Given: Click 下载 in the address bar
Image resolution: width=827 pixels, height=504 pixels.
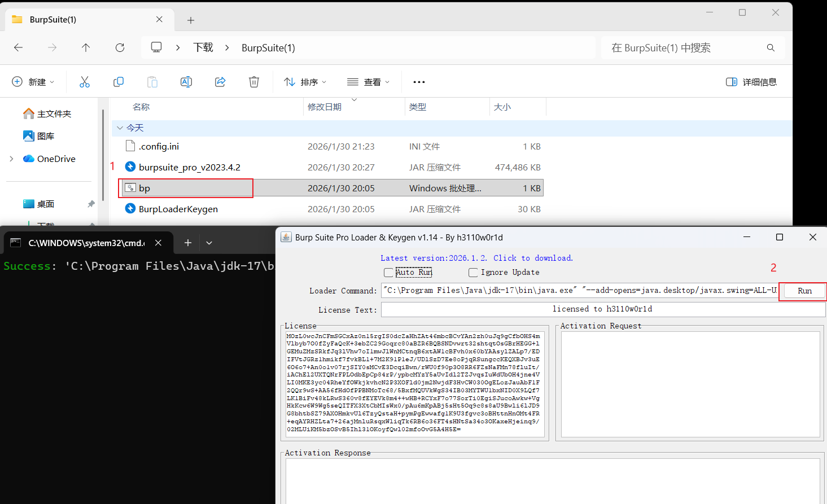Looking at the screenshot, I should [x=203, y=48].
